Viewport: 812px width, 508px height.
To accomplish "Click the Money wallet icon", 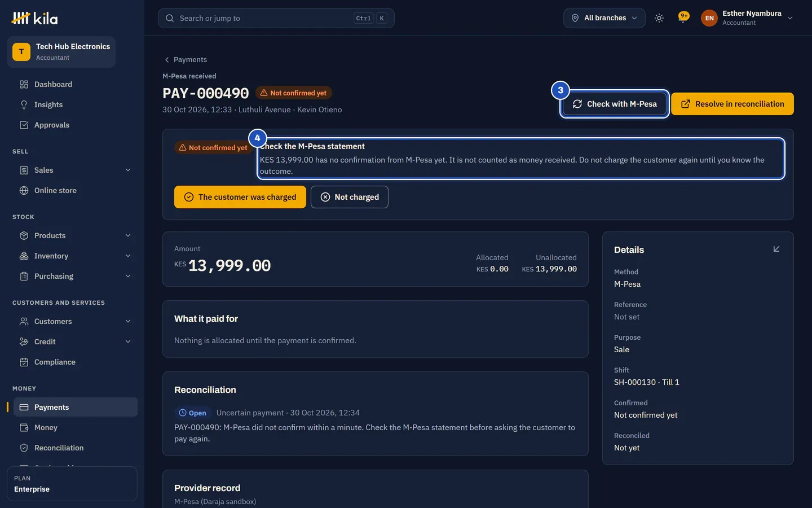I will 24,427.
